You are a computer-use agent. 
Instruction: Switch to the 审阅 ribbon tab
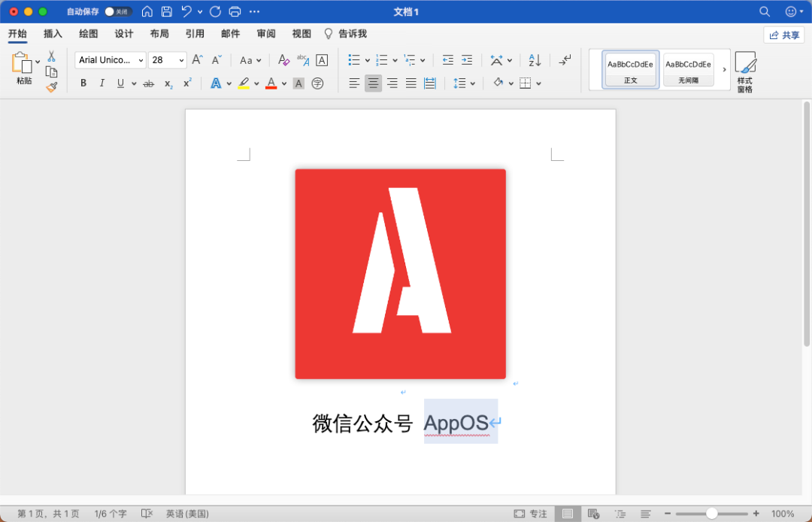(x=266, y=34)
